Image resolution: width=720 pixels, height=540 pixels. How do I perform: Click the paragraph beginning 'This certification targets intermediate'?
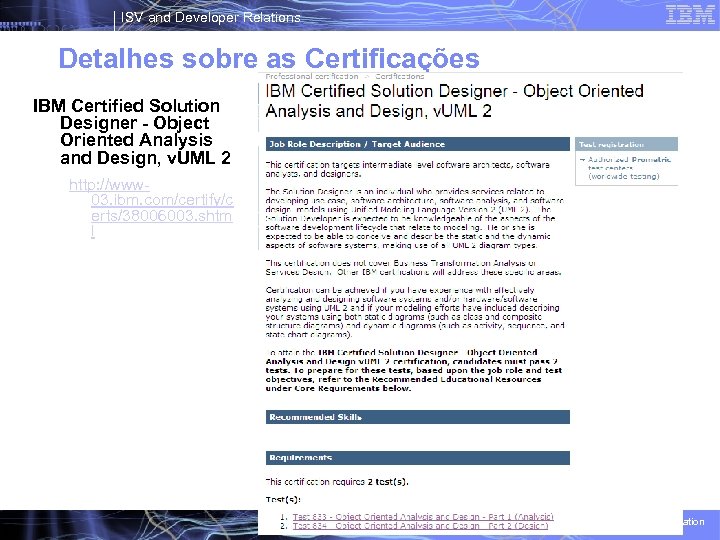(x=407, y=169)
